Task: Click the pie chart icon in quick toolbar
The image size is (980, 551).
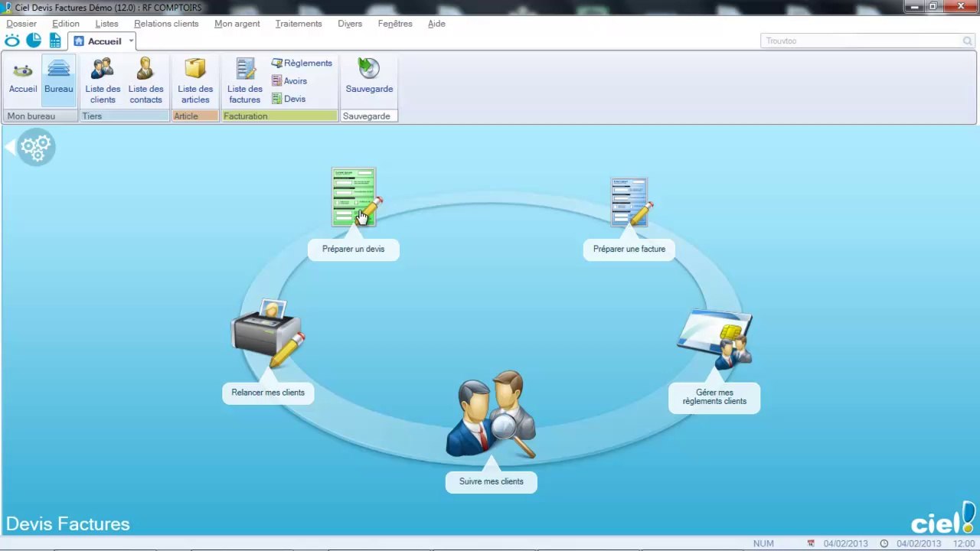Action: tap(34, 41)
